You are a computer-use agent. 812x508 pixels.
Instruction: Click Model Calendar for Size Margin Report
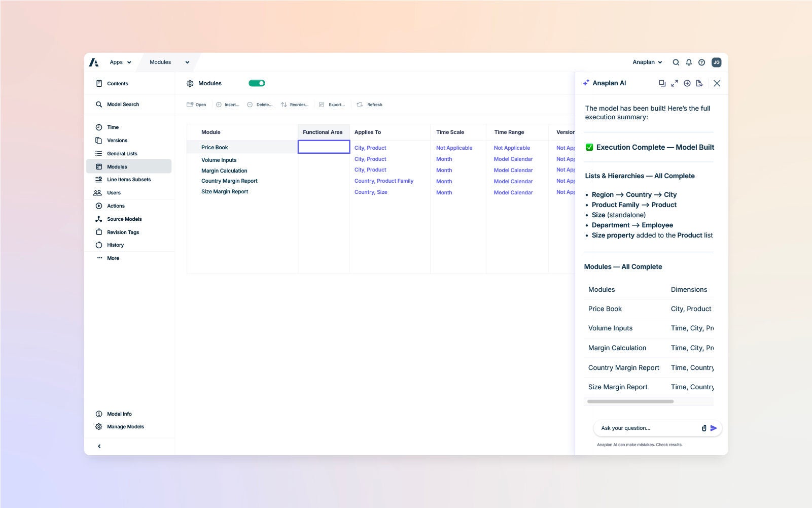coord(513,193)
